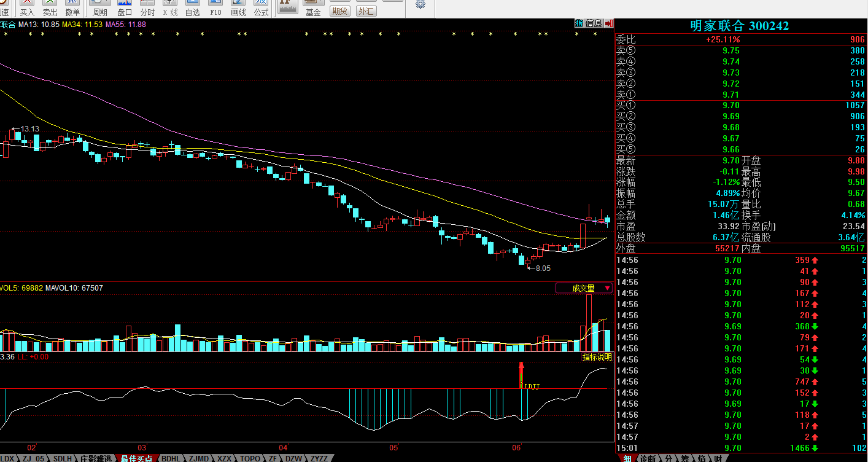Click the 卖⑤ ask row at 9.75

tap(740, 50)
